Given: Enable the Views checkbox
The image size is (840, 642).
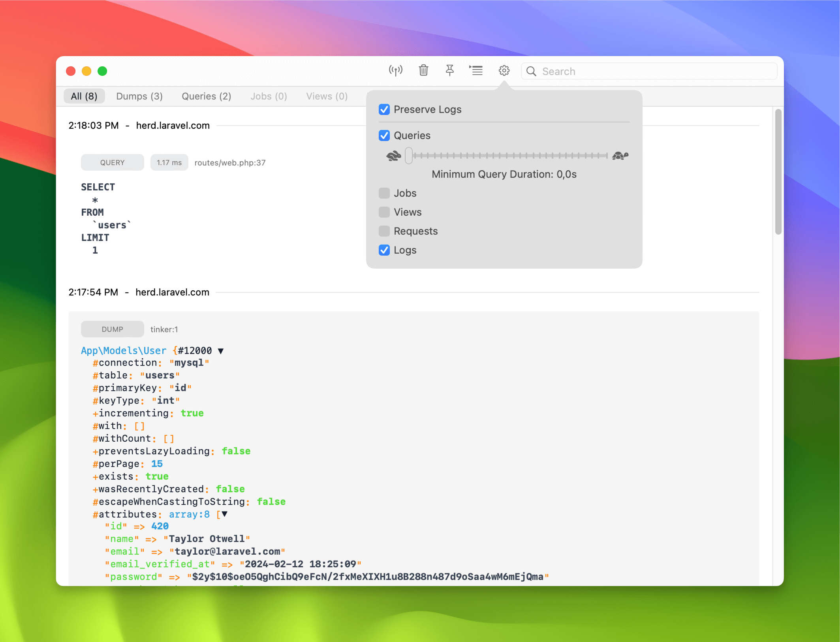Looking at the screenshot, I should click(x=384, y=212).
